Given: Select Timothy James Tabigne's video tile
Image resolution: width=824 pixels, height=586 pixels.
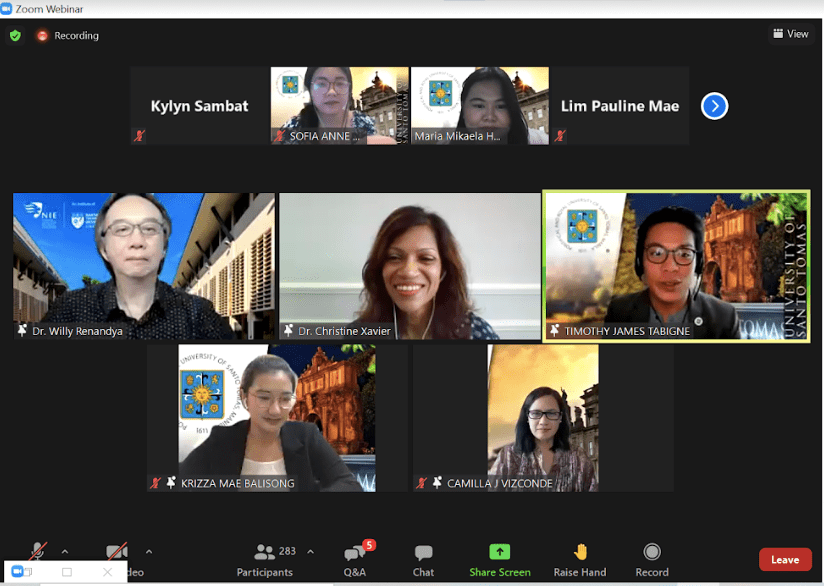Looking at the screenshot, I should click(x=676, y=266).
